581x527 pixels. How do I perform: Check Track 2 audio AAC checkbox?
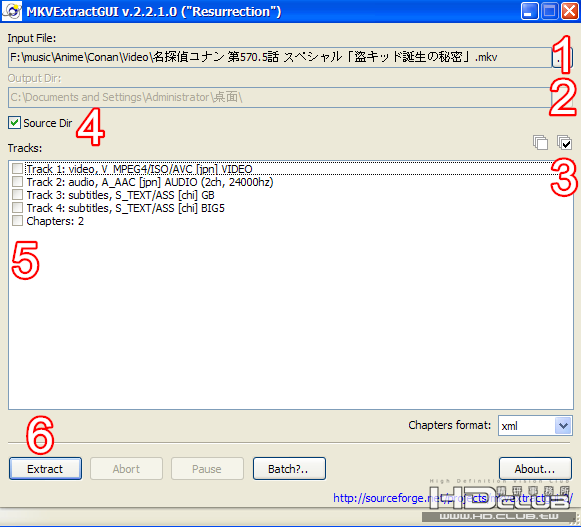[x=17, y=182]
